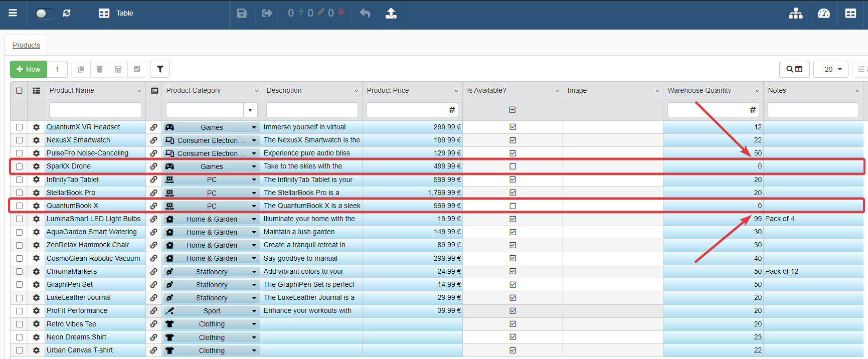Click the trash delete rows icon
Image resolution: width=868 pixels, height=359 pixels.
(x=99, y=69)
